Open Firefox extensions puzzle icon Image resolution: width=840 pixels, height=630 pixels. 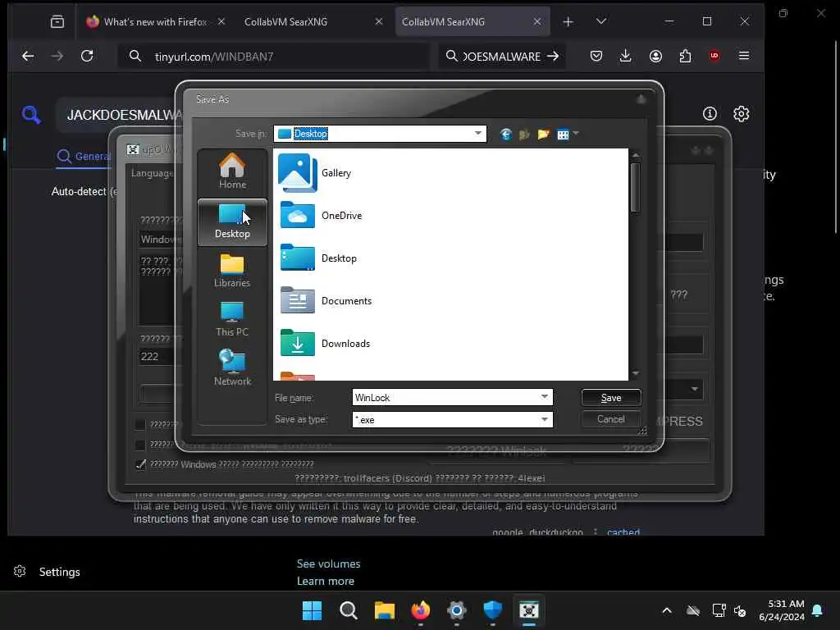(685, 56)
